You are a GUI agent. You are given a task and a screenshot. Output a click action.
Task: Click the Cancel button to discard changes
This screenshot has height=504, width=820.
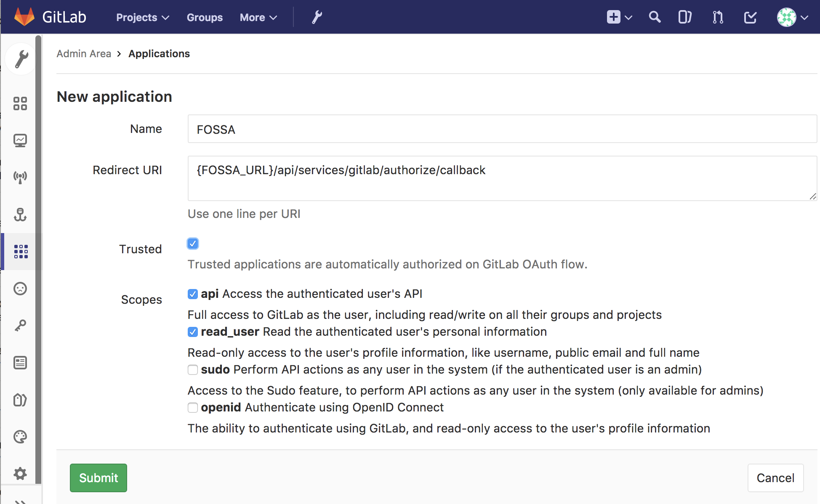tap(775, 477)
